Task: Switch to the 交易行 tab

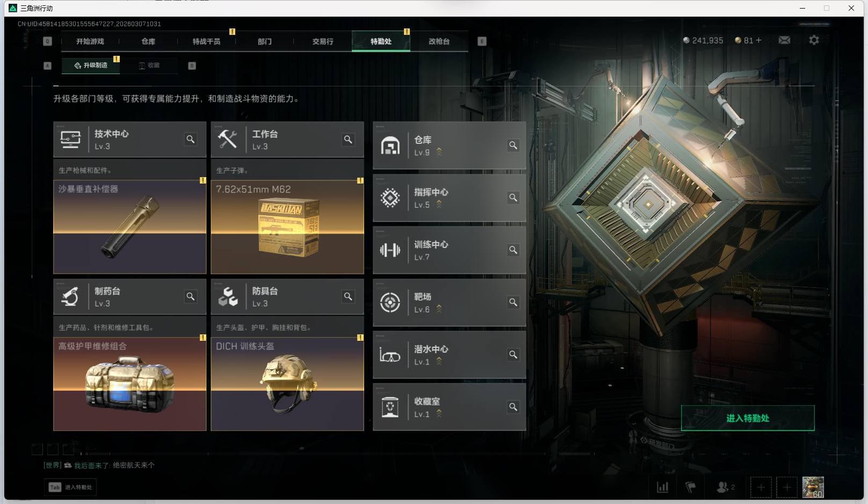Action: pos(323,41)
